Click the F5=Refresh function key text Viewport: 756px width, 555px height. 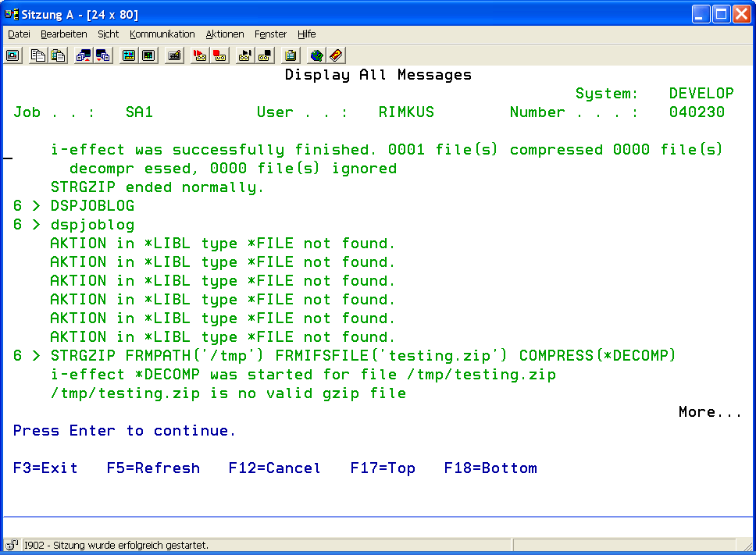click(153, 468)
